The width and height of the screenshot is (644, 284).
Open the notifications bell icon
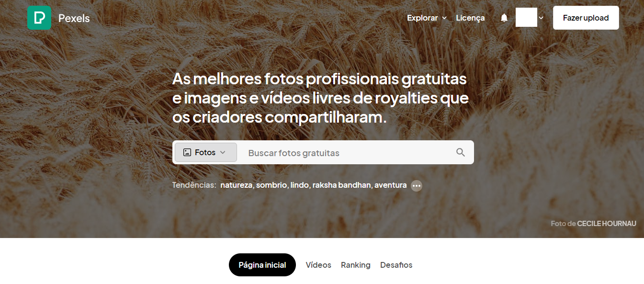(x=504, y=18)
